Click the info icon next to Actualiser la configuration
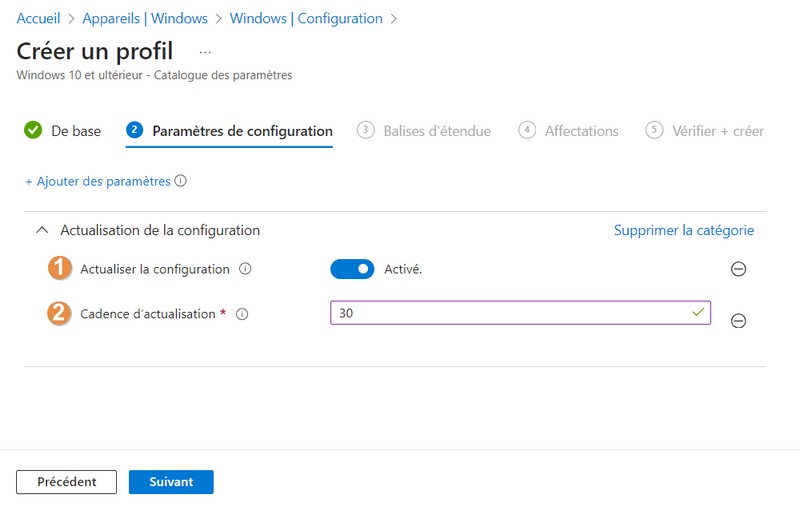This screenshot has width=800, height=511. coord(245,269)
